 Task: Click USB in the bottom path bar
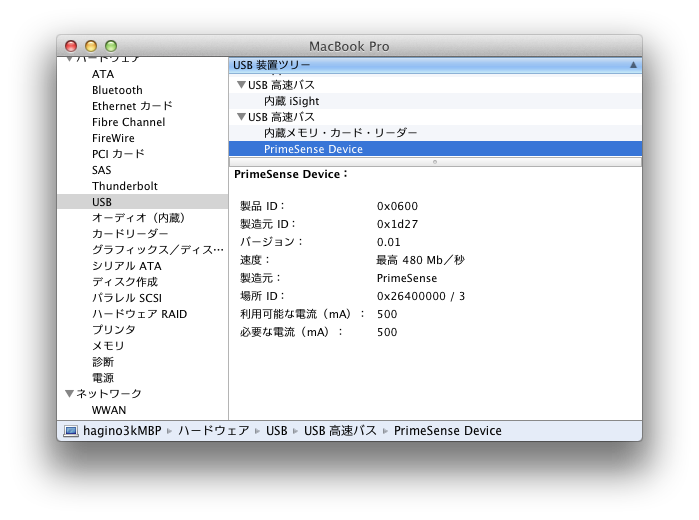click(276, 431)
